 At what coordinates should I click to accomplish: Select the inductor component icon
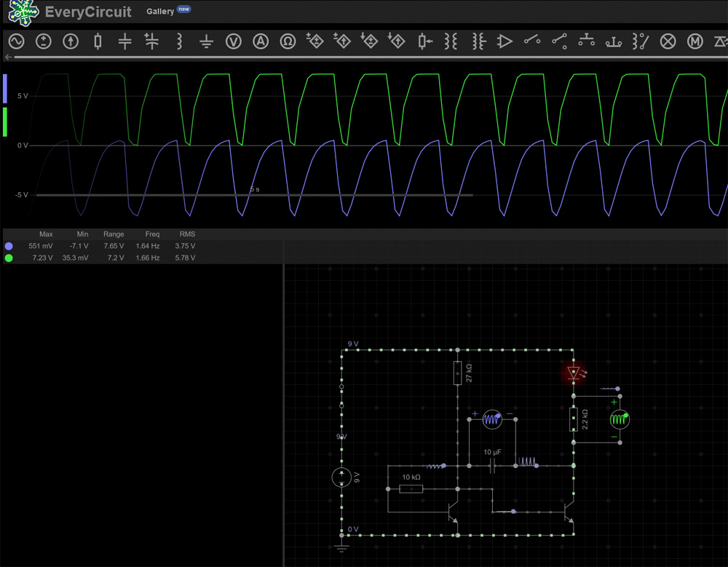(179, 41)
